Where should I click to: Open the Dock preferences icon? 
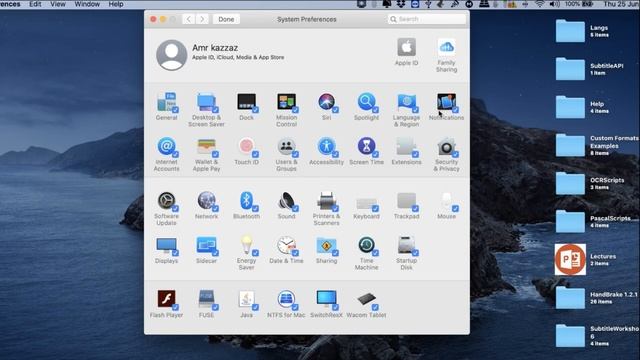point(247,102)
